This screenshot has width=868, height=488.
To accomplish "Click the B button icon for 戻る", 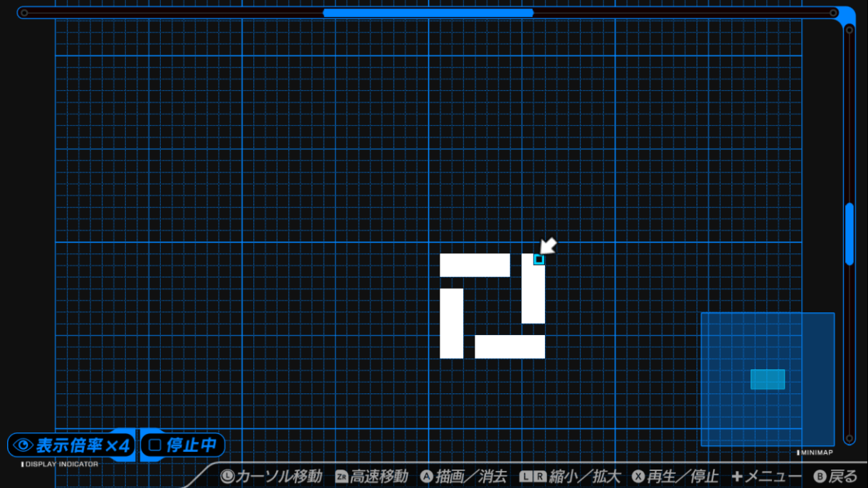I will click(x=820, y=477).
